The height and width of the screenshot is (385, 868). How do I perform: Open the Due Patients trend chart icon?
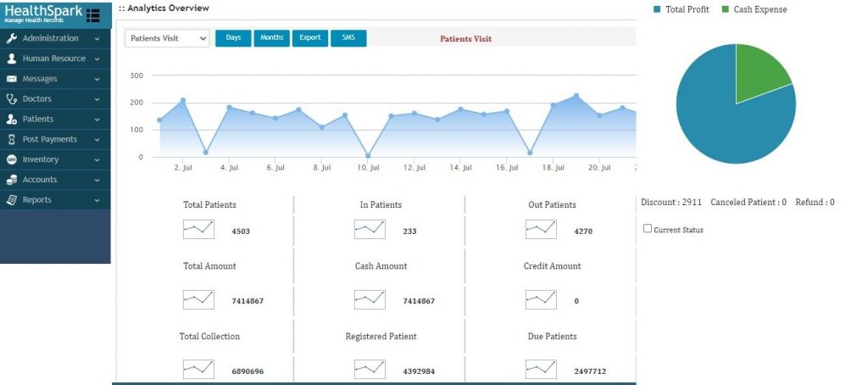point(541,370)
